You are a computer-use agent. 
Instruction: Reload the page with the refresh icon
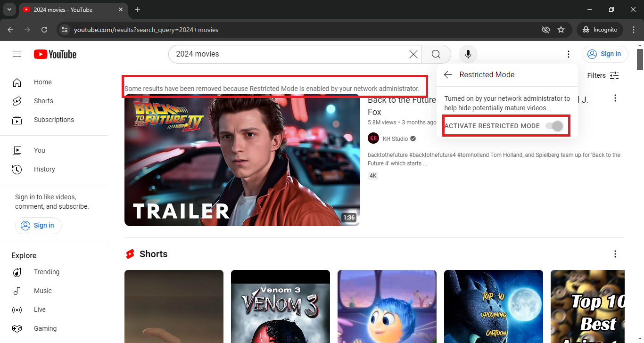click(44, 30)
